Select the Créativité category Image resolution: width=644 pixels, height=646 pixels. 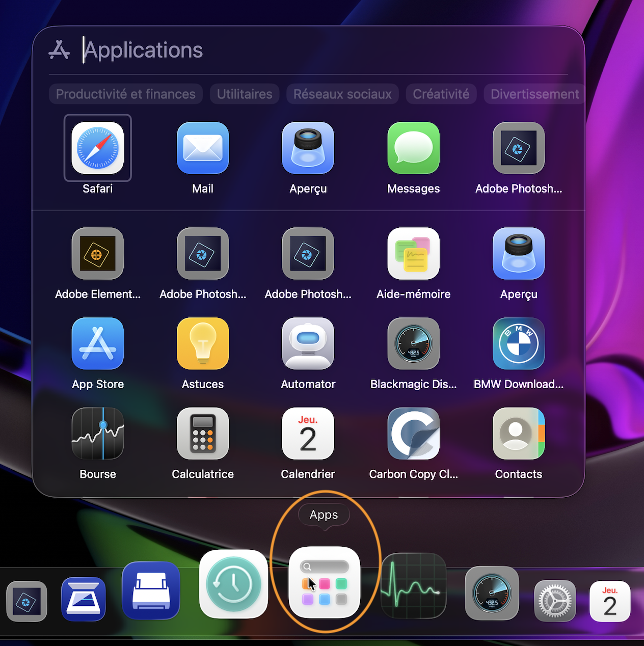pos(441,94)
